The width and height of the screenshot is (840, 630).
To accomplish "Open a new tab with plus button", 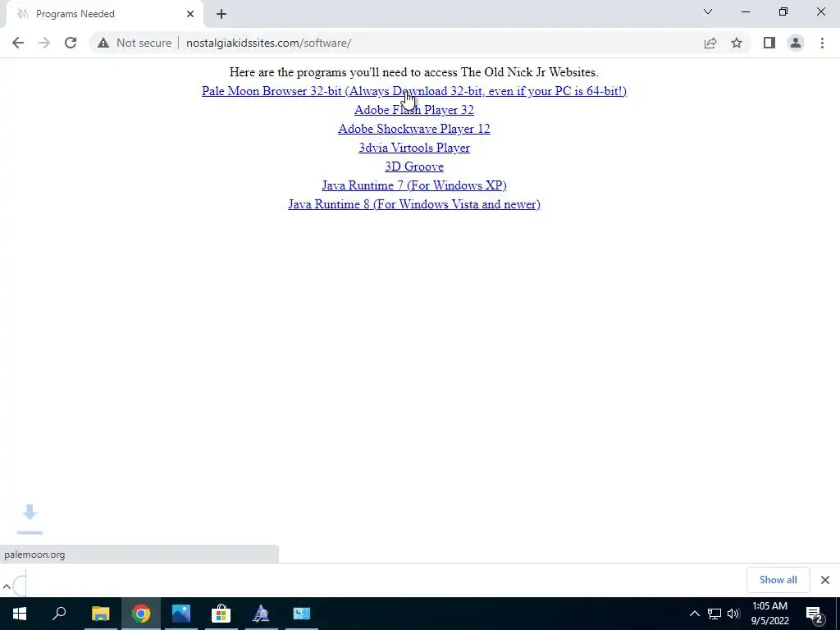I will point(221,14).
